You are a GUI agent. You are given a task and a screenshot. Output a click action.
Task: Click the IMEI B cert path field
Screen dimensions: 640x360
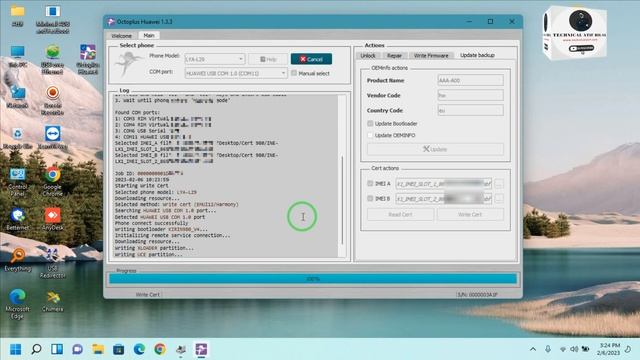pyautogui.click(x=444, y=198)
